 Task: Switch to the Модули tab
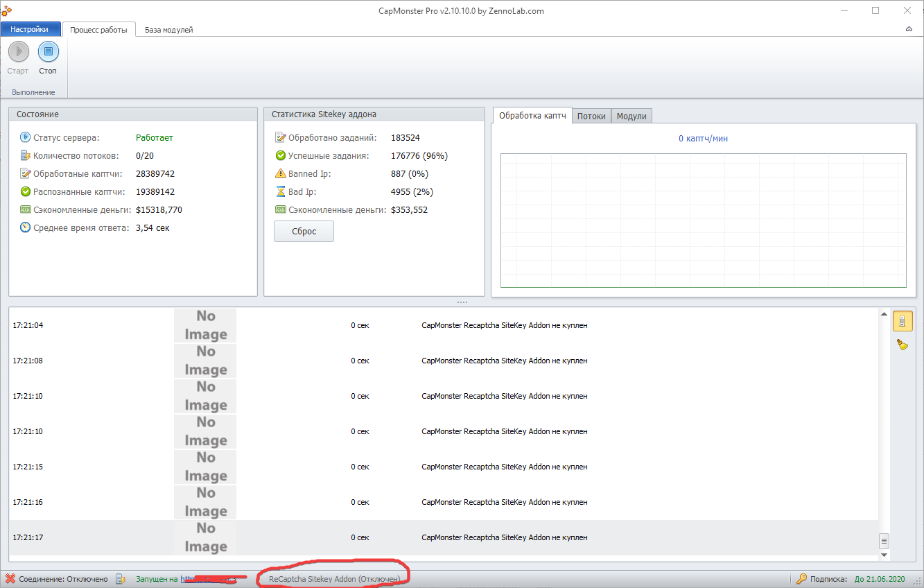tap(631, 116)
